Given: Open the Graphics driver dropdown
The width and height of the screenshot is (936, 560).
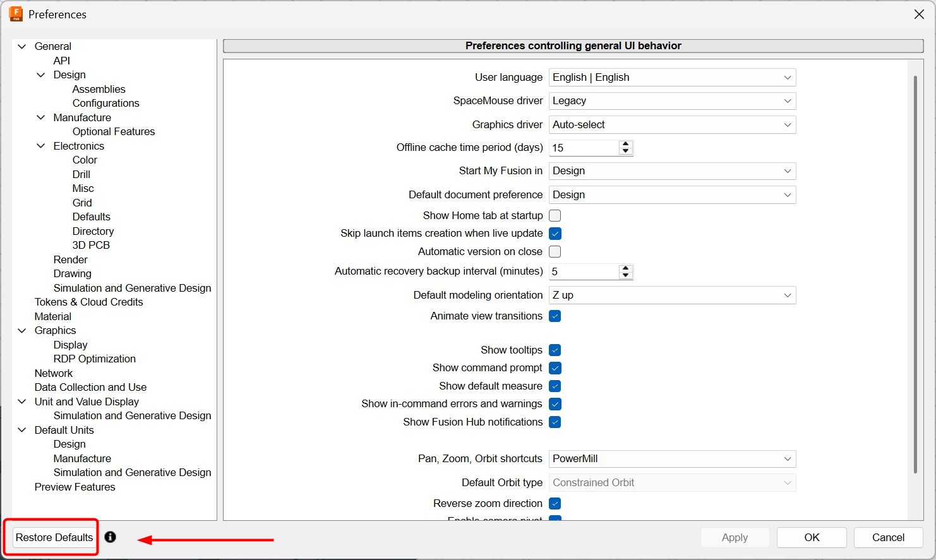Looking at the screenshot, I should coord(672,125).
